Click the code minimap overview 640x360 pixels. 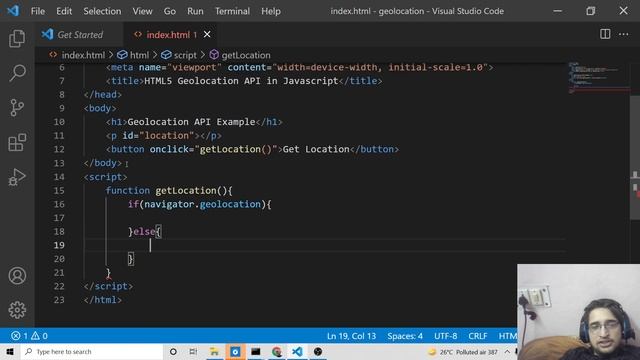click(x=598, y=78)
